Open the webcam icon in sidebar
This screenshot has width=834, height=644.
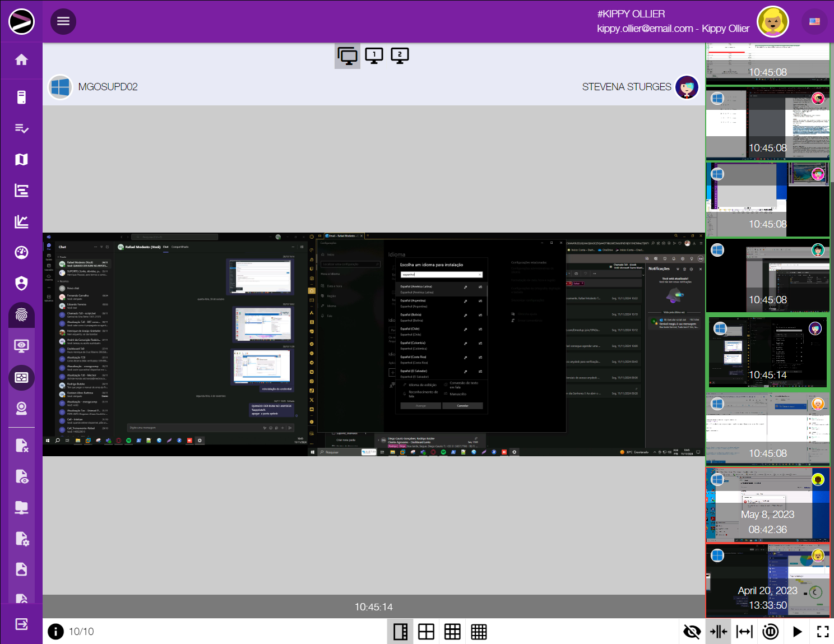click(x=21, y=408)
